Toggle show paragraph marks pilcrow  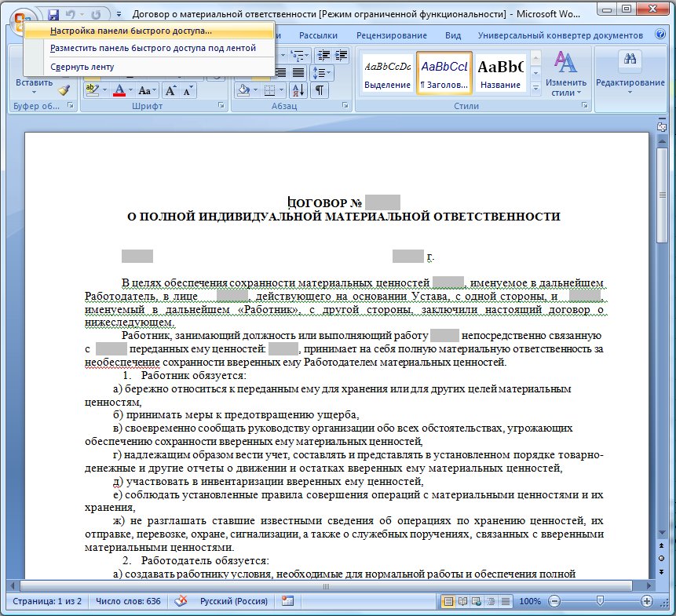pos(320,90)
